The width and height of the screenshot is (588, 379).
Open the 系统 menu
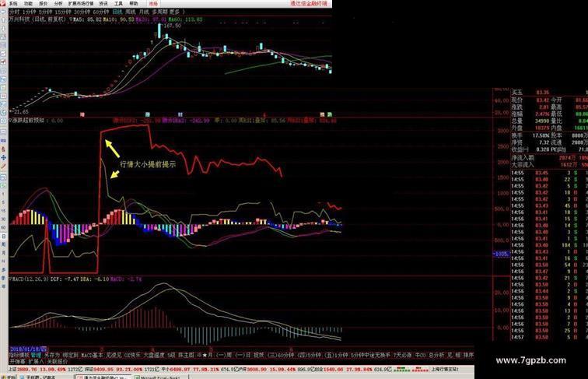(x=13, y=3)
